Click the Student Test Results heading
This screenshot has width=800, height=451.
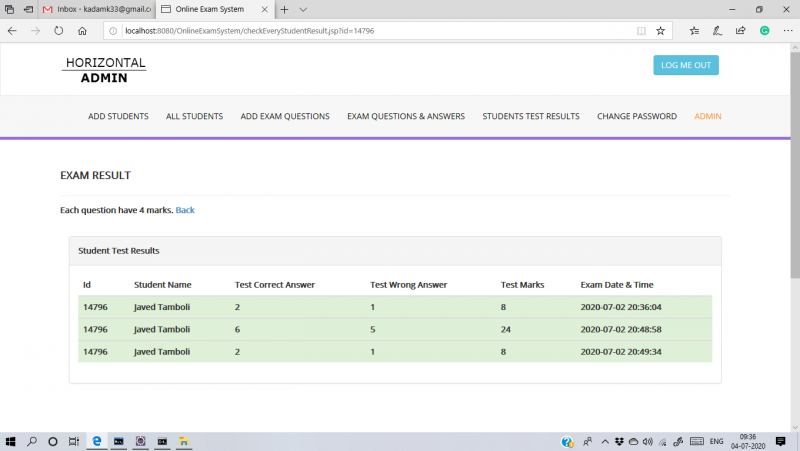click(119, 250)
